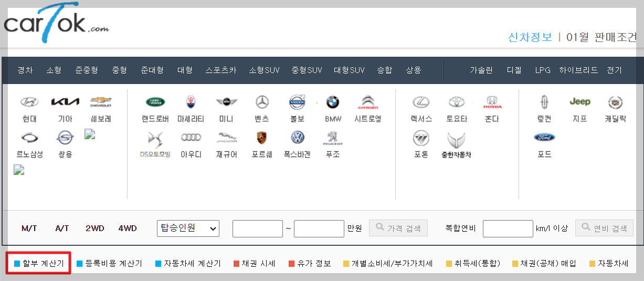Filter by 중형 vehicle class
The width and height of the screenshot is (644, 281).
[x=119, y=70]
